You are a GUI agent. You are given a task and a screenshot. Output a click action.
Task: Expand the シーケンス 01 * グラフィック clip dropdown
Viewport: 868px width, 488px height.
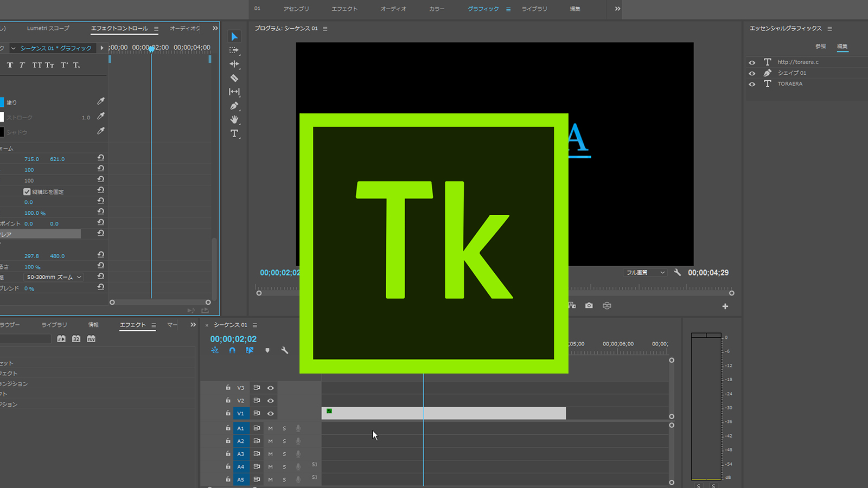13,48
